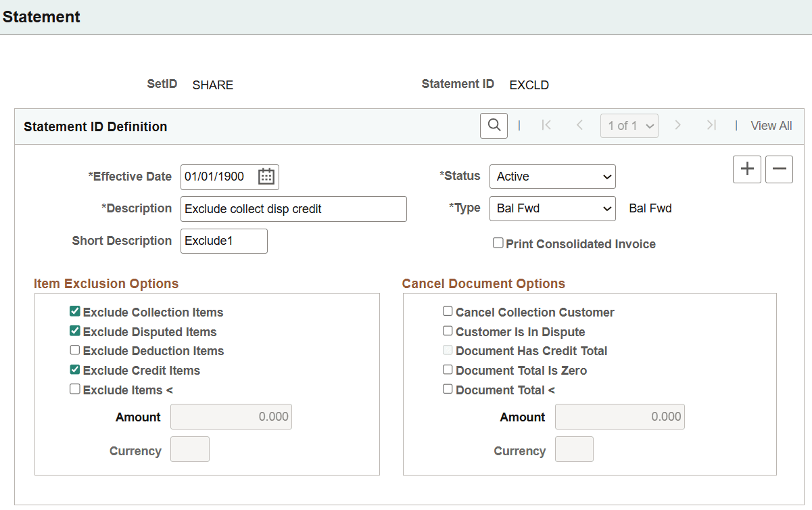
Task: Open the Status dropdown
Action: click(x=552, y=177)
